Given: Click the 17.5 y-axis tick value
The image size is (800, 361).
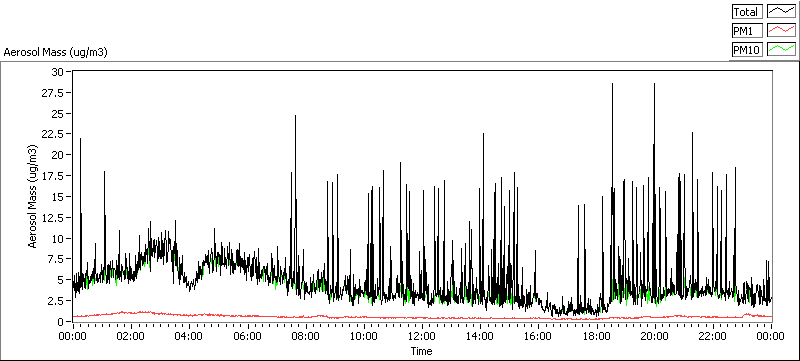Looking at the screenshot, I should coord(54,176).
